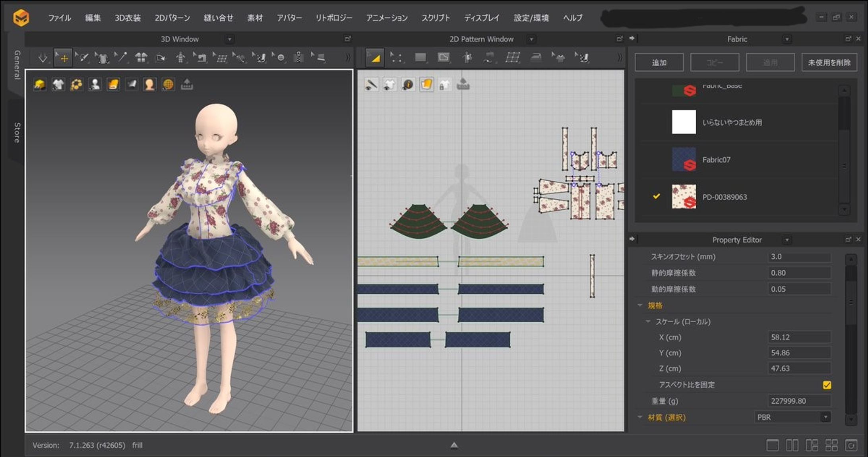Open the アバター menu
Screen dimensions: 868x457
(x=289, y=18)
